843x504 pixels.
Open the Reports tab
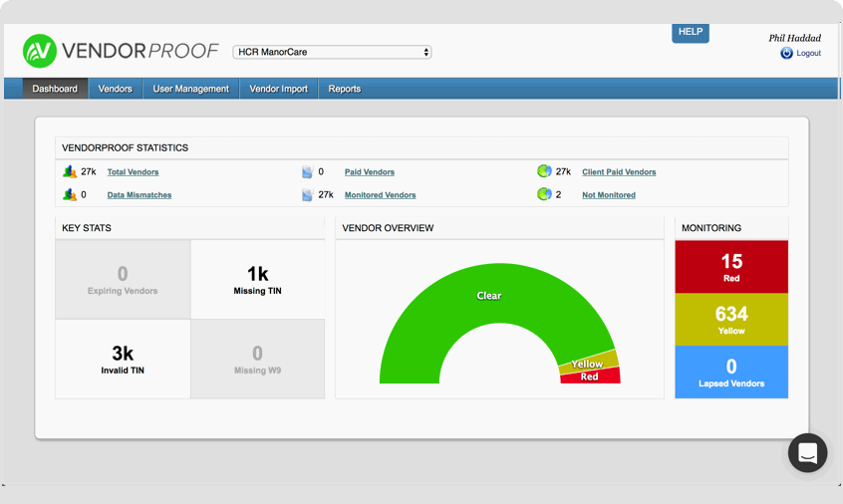click(345, 89)
